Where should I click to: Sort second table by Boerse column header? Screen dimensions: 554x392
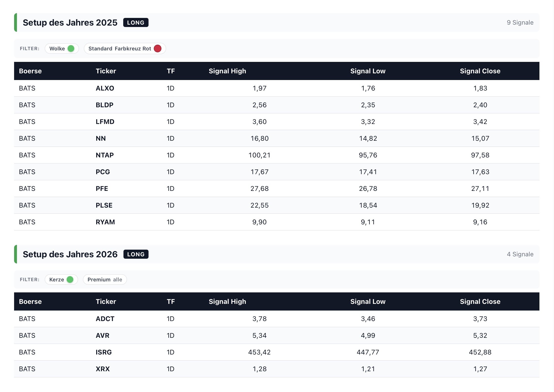[x=30, y=301]
